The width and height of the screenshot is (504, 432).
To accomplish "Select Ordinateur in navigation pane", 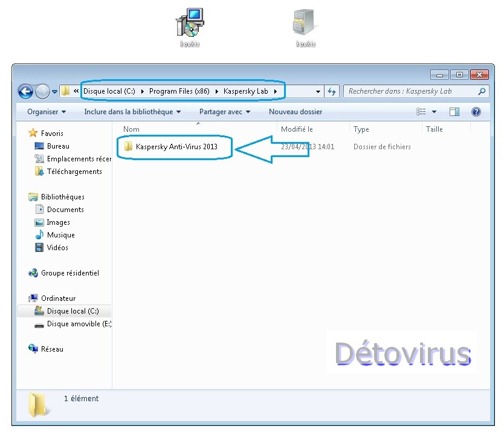I will (x=58, y=298).
